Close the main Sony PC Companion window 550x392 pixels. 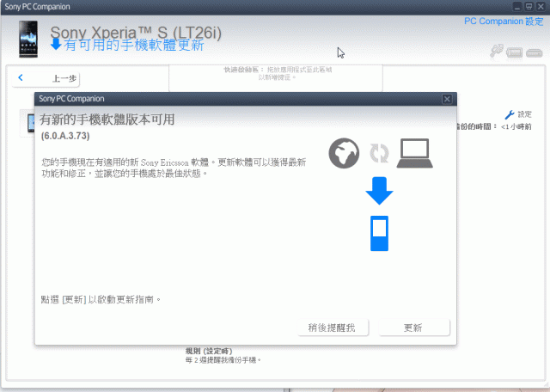click(541, 7)
